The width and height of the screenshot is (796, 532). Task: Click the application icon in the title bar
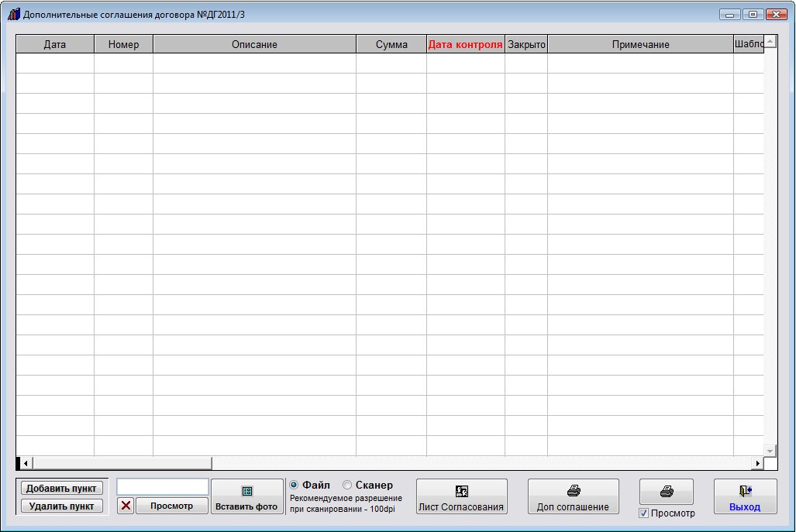(x=14, y=14)
